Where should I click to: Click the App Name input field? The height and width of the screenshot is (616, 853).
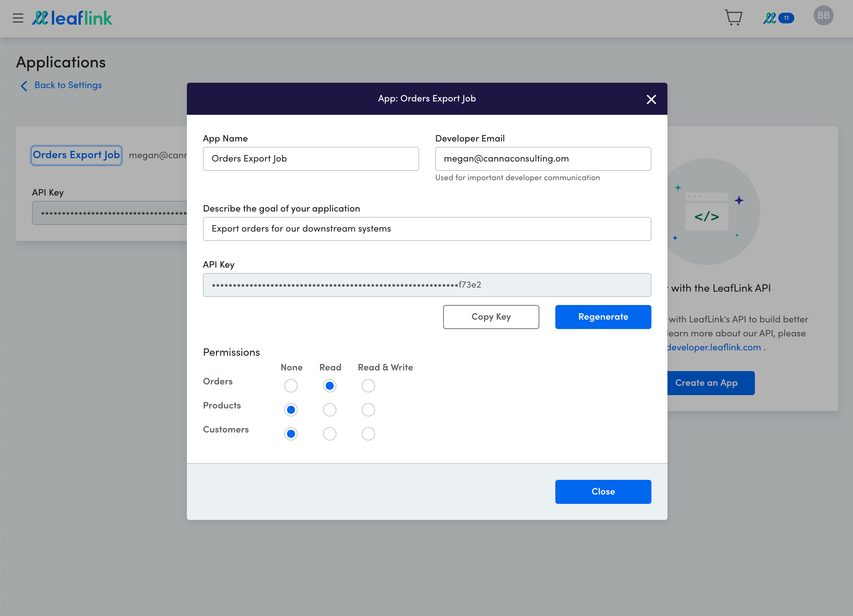[311, 159]
